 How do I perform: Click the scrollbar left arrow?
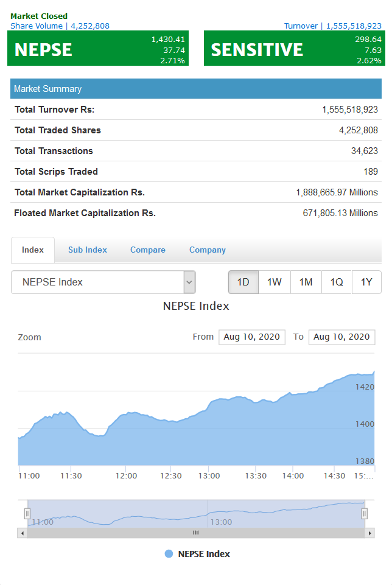[x=23, y=533]
